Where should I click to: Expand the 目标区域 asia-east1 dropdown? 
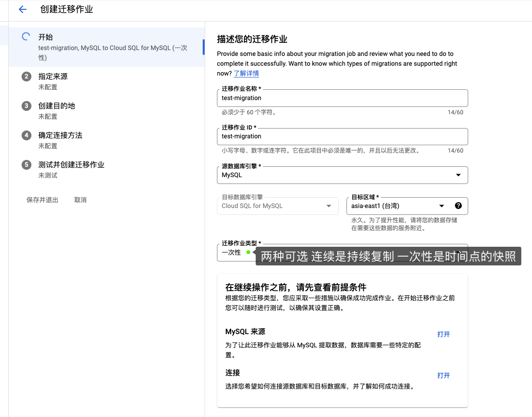point(398,206)
